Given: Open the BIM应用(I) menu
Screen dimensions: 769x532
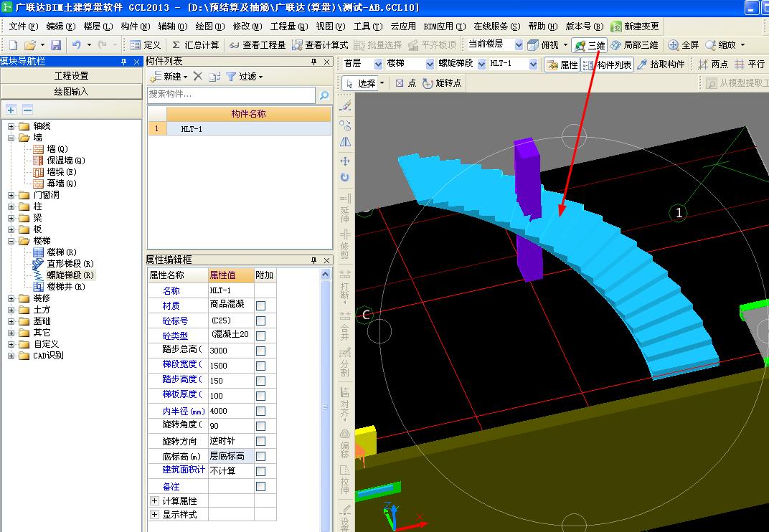Looking at the screenshot, I should (x=444, y=27).
